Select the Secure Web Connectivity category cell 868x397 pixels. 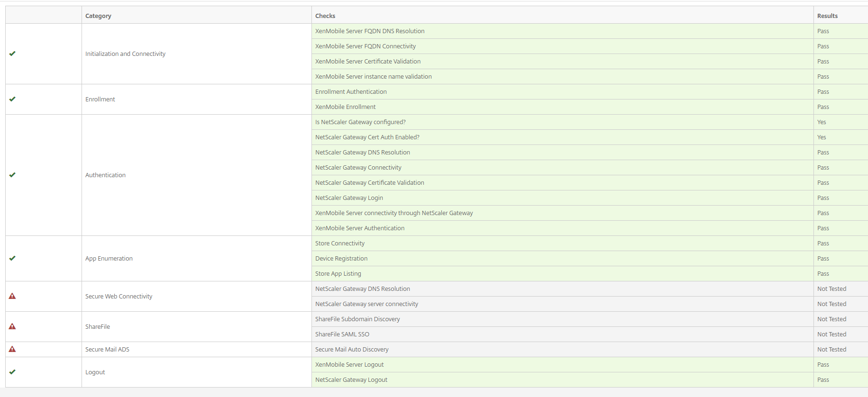[119, 297]
